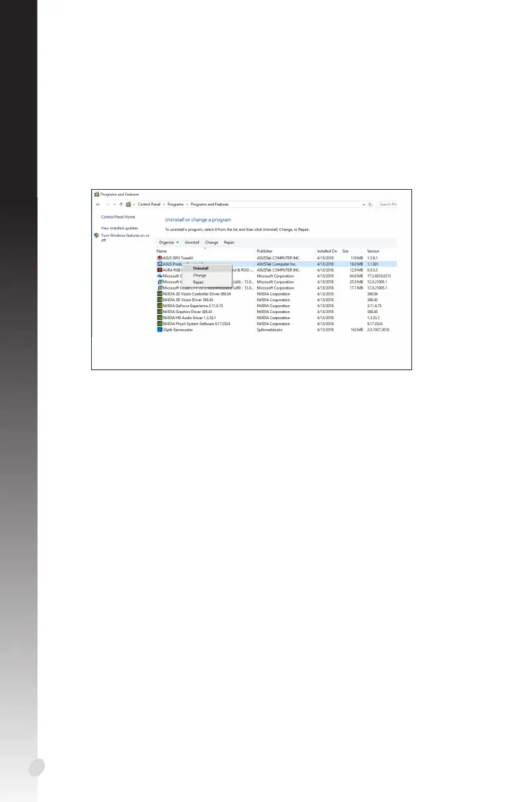The width and height of the screenshot is (532, 802).
Task: Click the ASUS GPU TweakII program icon
Action: [x=159, y=258]
